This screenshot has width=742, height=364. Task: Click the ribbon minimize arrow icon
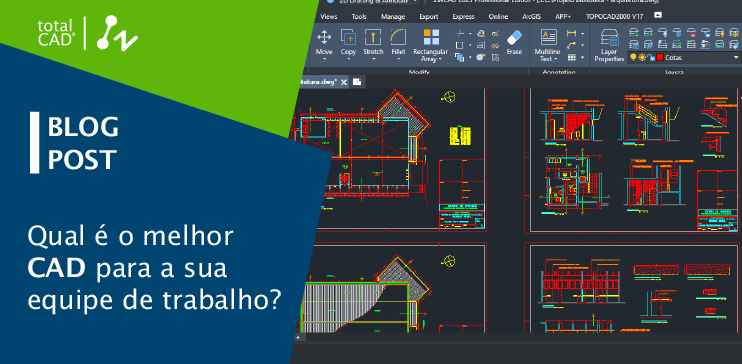658,16
